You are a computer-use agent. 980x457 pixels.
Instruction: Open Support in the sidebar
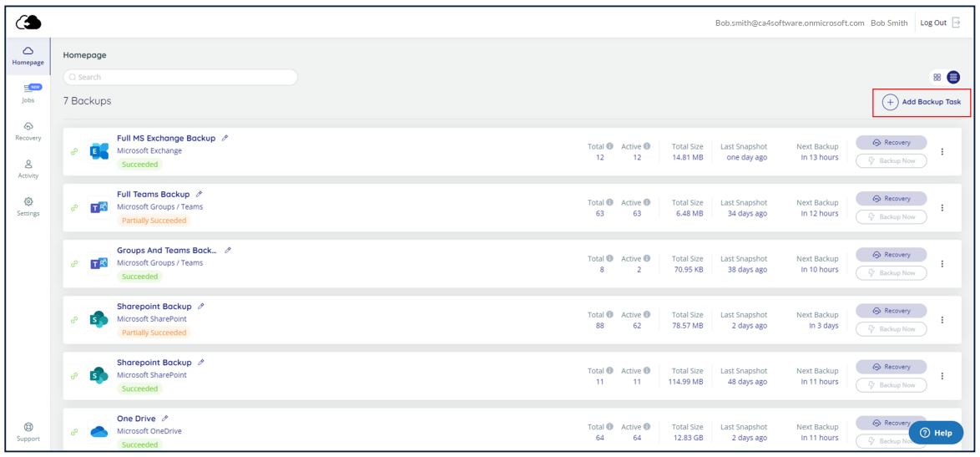click(28, 432)
